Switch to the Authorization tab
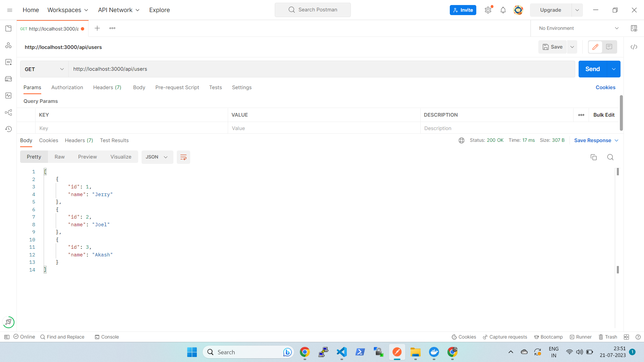Screen dimensions: 644x362 [x=67, y=87]
